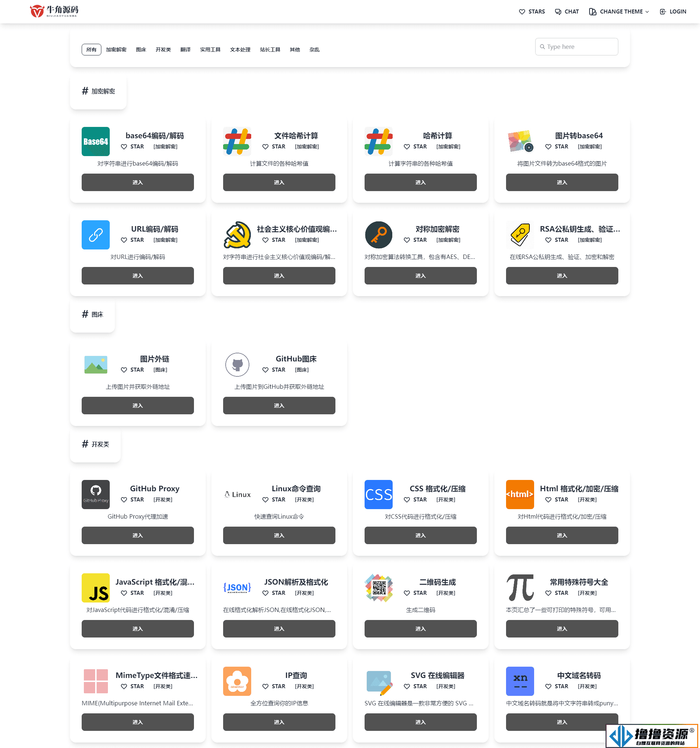Image resolution: width=700 pixels, height=748 pixels.
Task: Click the LOGIN button
Action: coord(674,11)
